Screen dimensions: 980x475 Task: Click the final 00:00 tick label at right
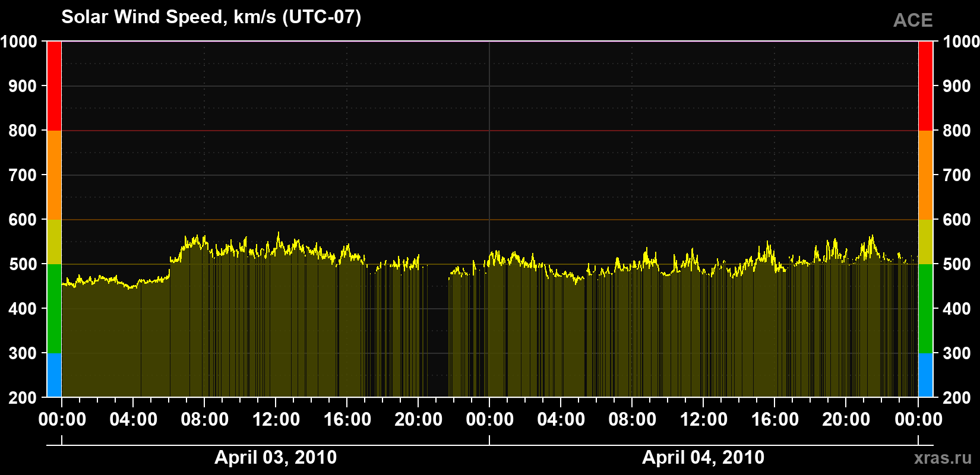[x=918, y=419]
